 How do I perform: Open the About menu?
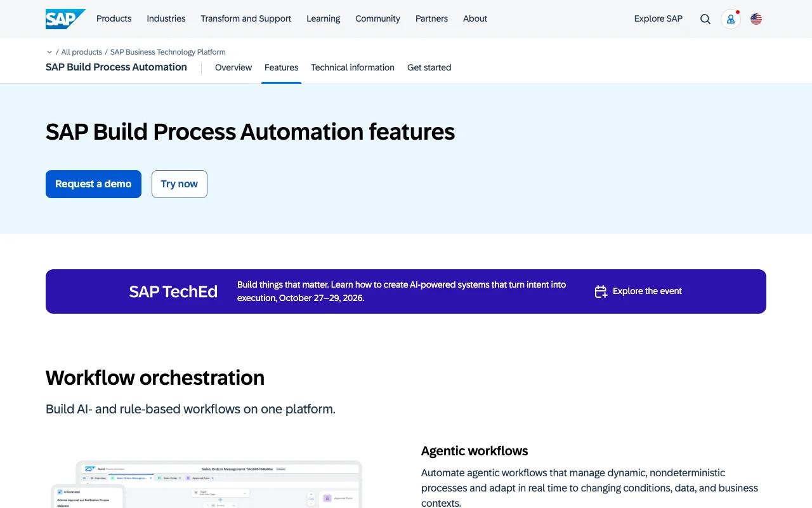pos(475,19)
